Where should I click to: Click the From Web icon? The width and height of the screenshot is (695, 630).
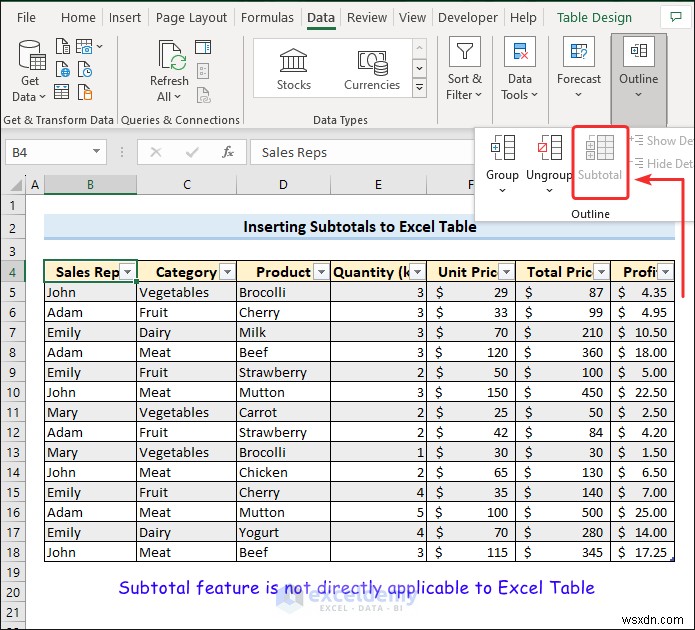[62, 69]
